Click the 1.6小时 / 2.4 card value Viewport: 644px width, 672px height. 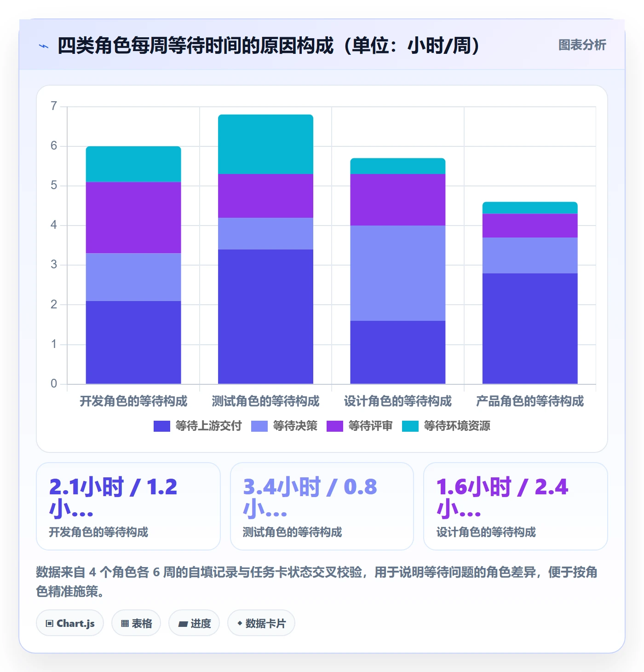pos(502,498)
